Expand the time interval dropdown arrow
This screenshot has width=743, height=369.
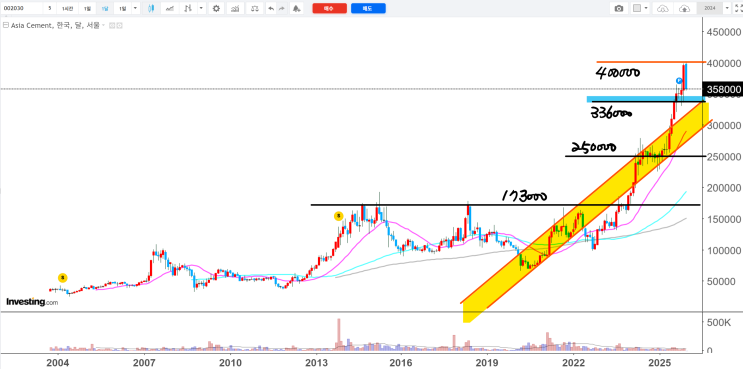(x=136, y=8)
